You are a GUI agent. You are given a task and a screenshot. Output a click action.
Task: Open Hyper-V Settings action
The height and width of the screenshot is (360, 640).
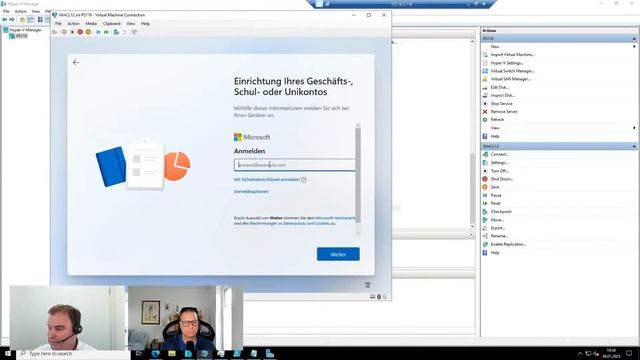pyautogui.click(x=507, y=63)
